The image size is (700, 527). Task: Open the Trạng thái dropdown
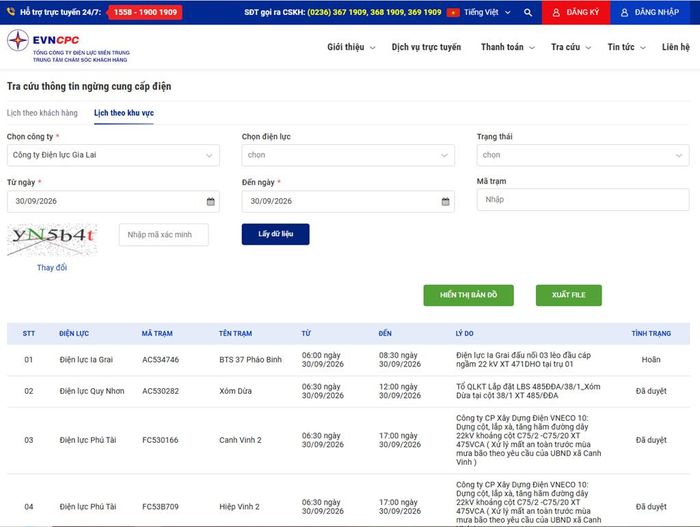(x=583, y=155)
